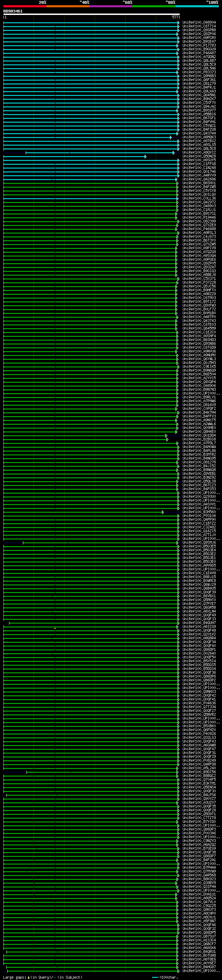Viewport: 222px width, 980px height.
Task: Select subject label UniRef100_A5BBI6
Action: 199,114
